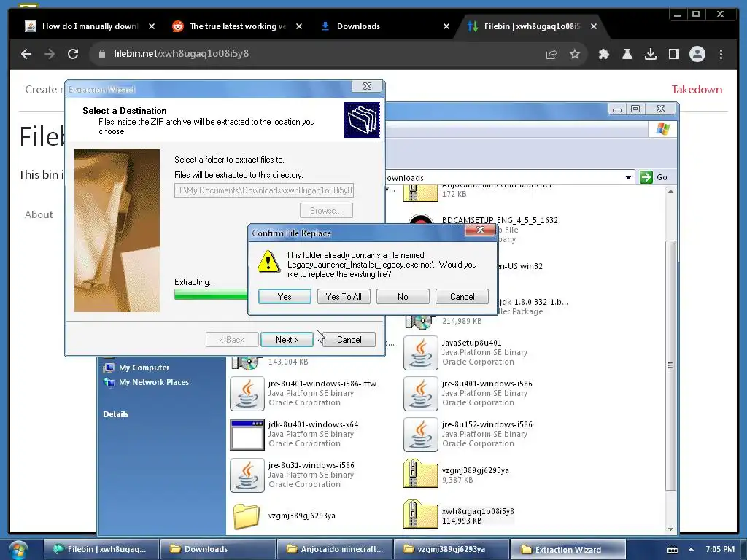Screen dimensions: 747x560
Task: Open the share page icon
Action: 551,54
